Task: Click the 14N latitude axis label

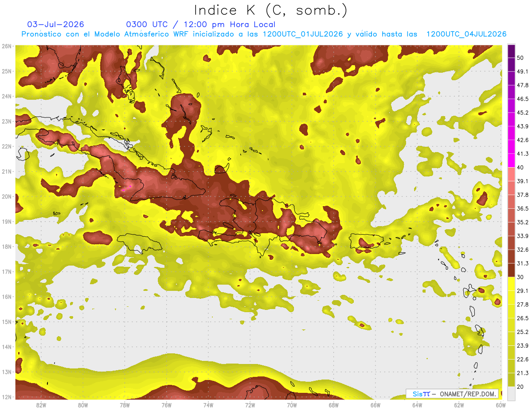Action: [7, 347]
